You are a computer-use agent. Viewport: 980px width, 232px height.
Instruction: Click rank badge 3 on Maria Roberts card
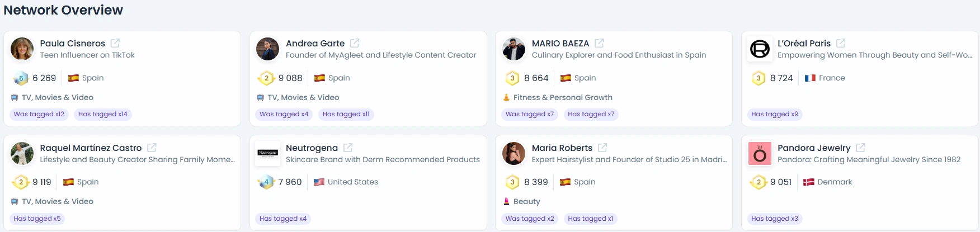point(512,182)
